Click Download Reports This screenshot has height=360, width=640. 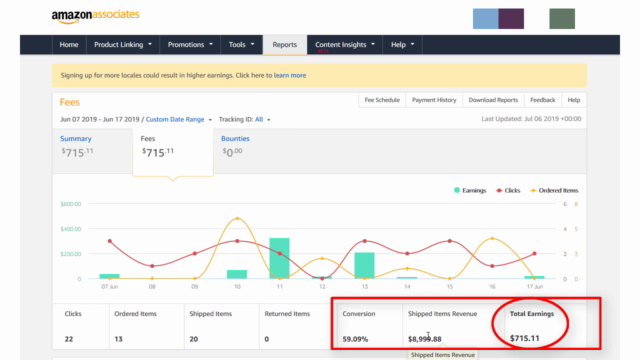pyautogui.click(x=493, y=100)
